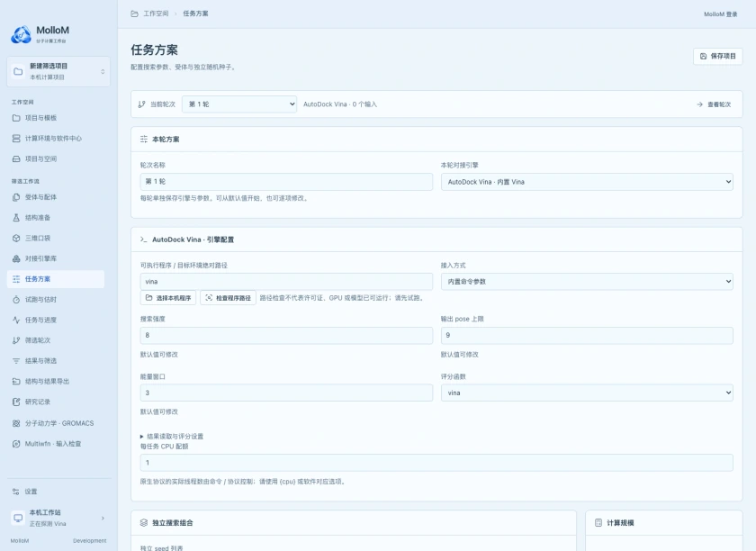Open 筛选轮次 branch icon in sidebar
Image resolution: width=756 pixels, height=551 pixels.
coord(16,340)
